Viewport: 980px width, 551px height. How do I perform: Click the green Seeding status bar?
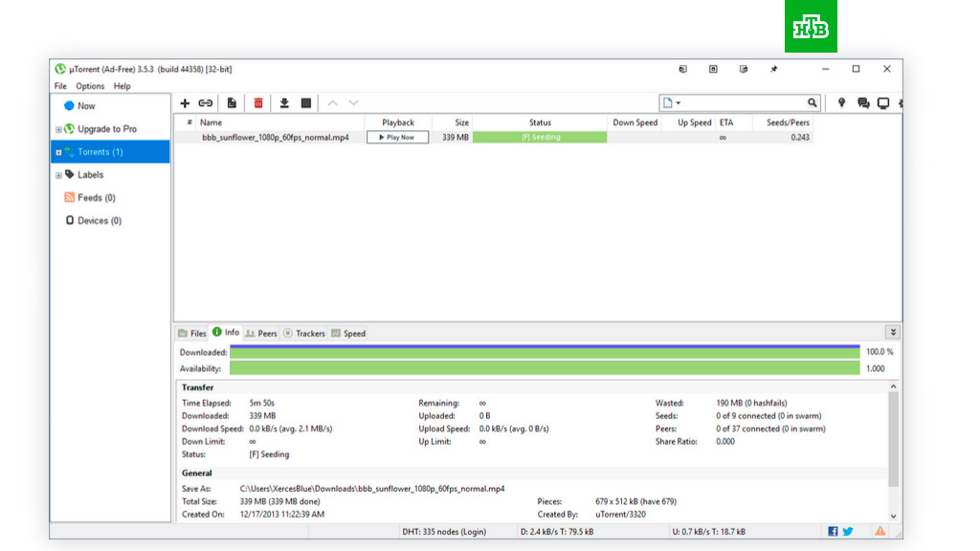540,138
